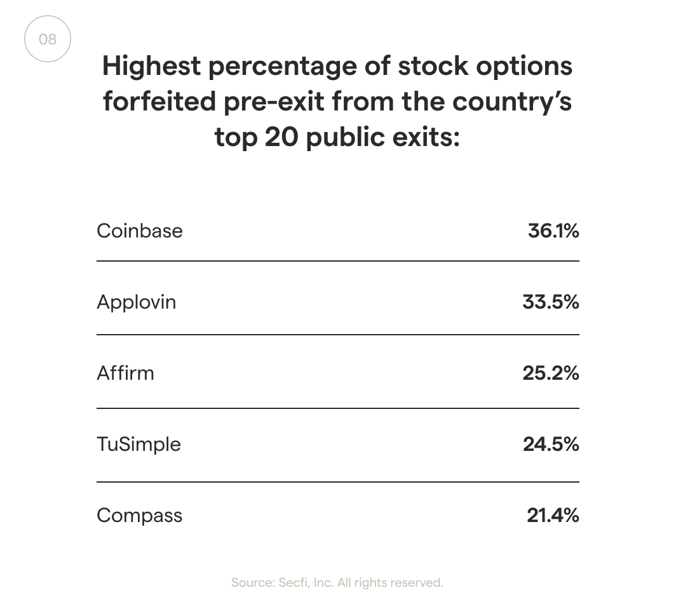
Task: Click the 25.2% value
Action: [x=551, y=373]
